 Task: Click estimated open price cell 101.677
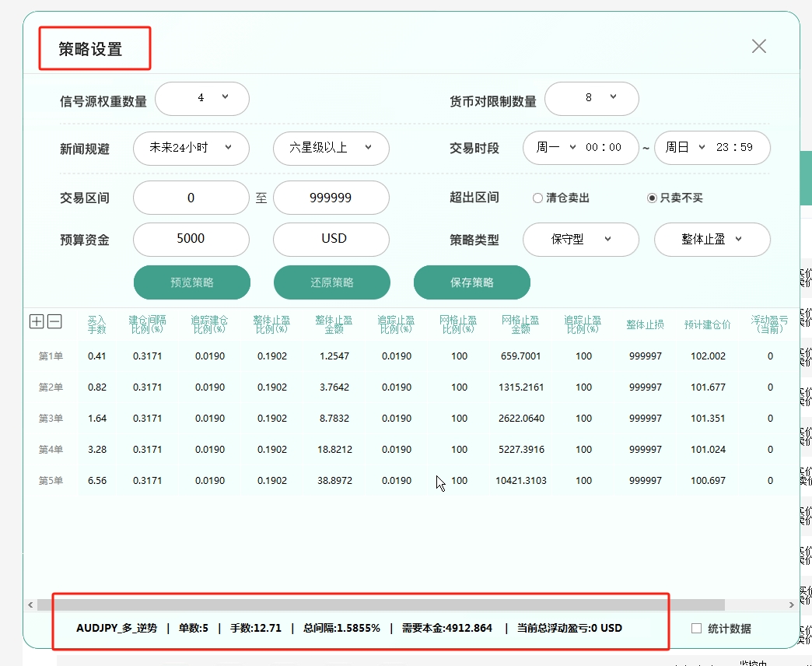pyautogui.click(x=708, y=387)
